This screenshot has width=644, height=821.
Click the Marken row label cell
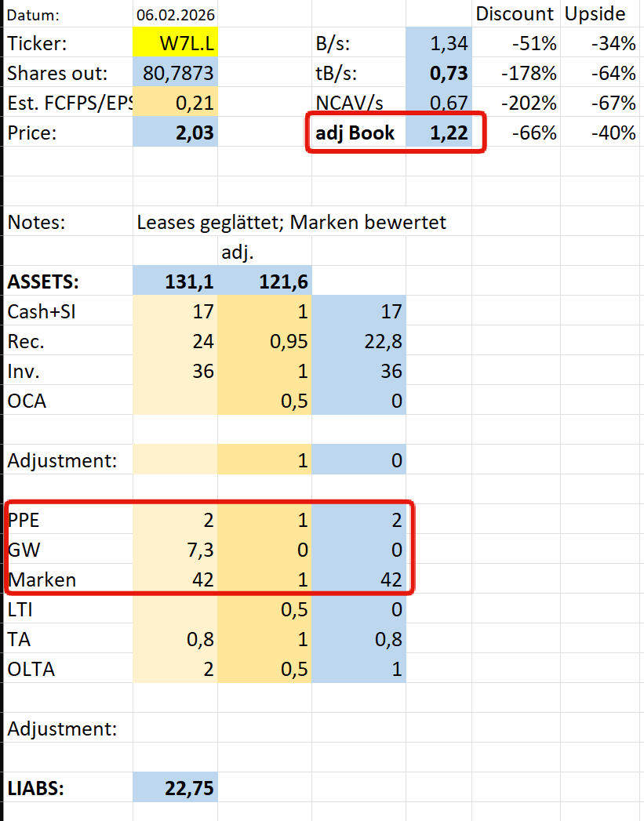coord(68,579)
